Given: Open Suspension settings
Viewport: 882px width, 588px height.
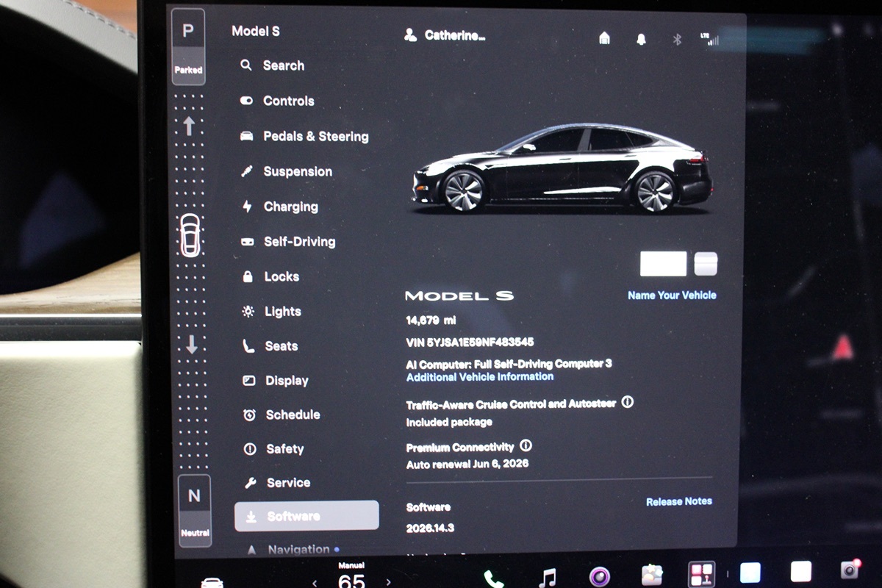Looking at the screenshot, I should point(286,171).
